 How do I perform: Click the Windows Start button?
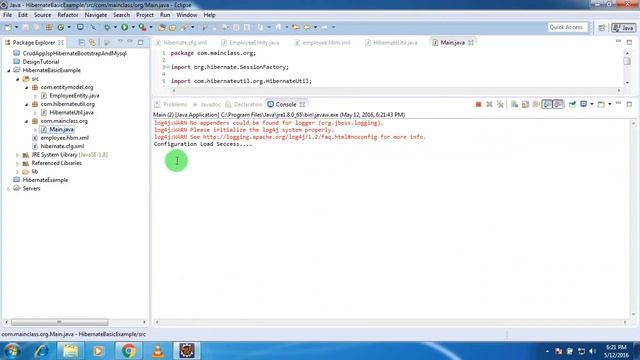12,351
